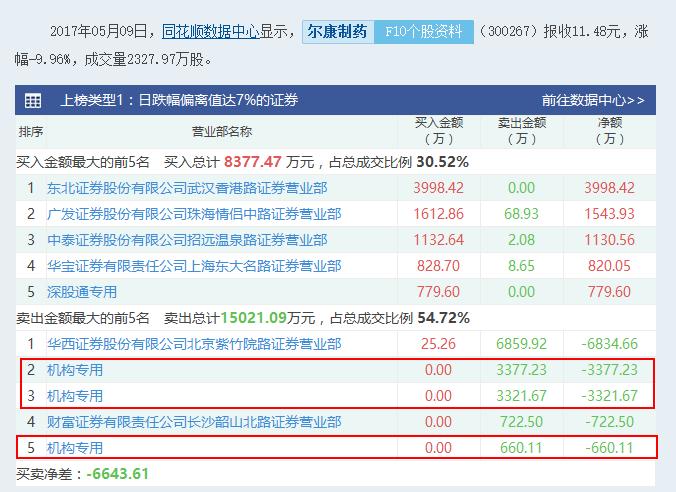Open 中泰证券股份有限公司招远温泉路证券营业部 link
This screenshot has height=492, width=676.
pyautogui.click(x=187, y=240)
